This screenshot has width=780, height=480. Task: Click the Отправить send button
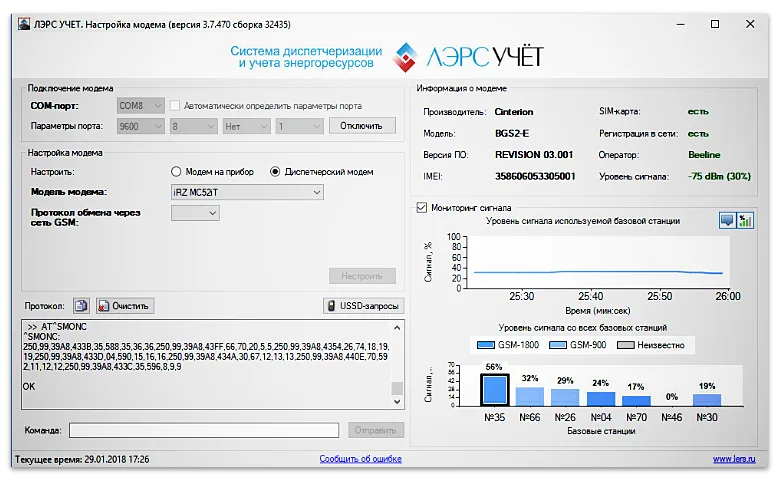[376, 430]
